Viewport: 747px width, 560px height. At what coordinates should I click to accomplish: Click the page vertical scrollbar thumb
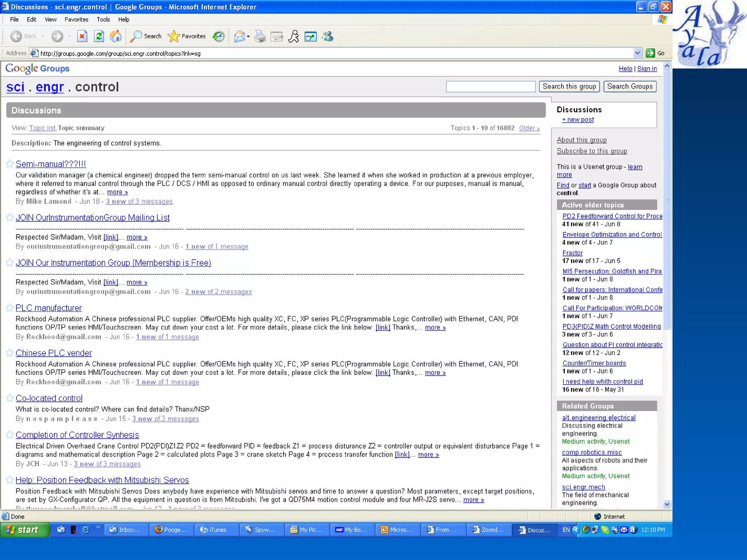667,200
